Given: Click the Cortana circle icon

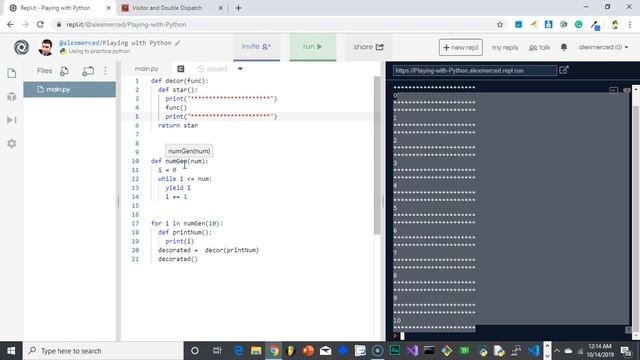Looking at the screenshot, I should [195, 351].
